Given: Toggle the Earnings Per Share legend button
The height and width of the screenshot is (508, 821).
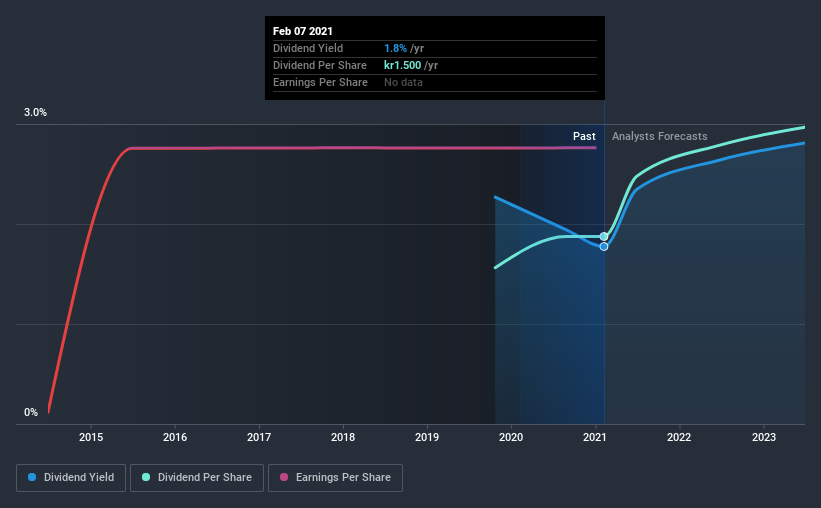Looking at the screenshot, I should [335, 478].
